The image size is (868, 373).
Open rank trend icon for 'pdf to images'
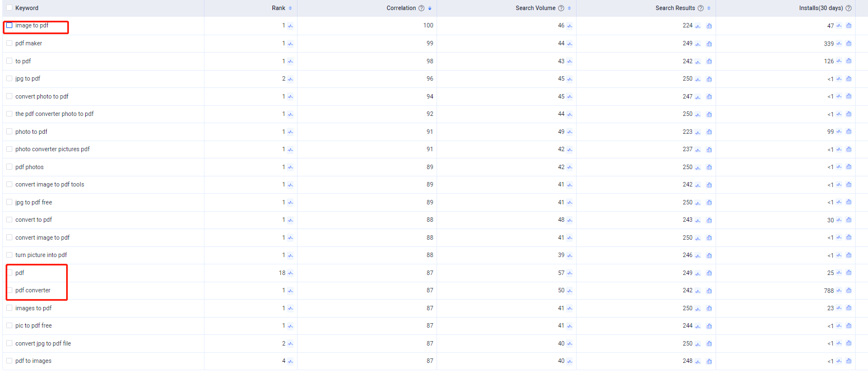coord(290,361)
